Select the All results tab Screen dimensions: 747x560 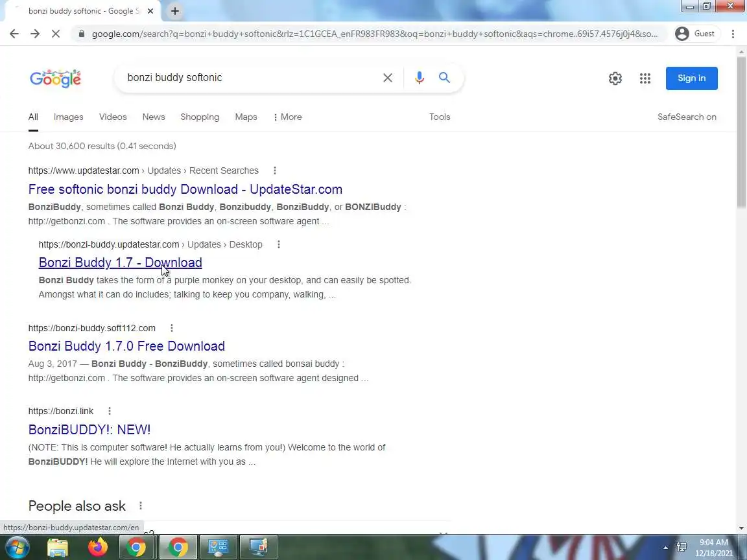click(x=33, y=117)
